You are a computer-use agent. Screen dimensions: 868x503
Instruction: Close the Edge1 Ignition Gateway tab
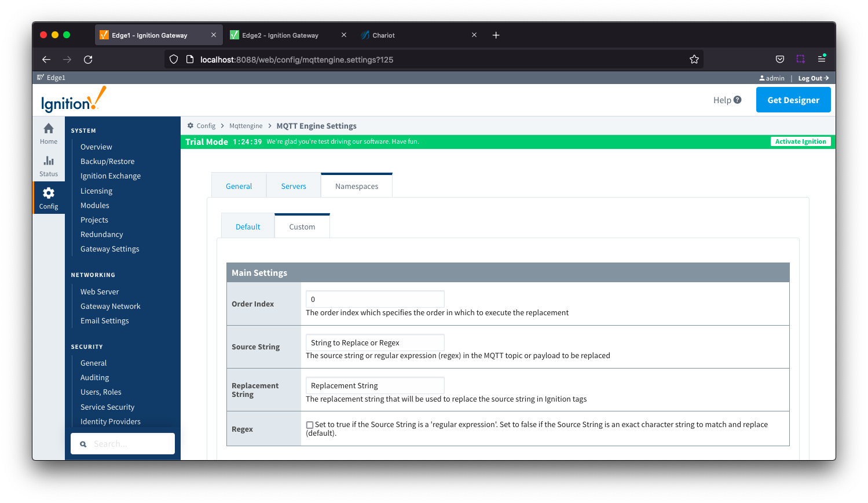pos(214,35)
